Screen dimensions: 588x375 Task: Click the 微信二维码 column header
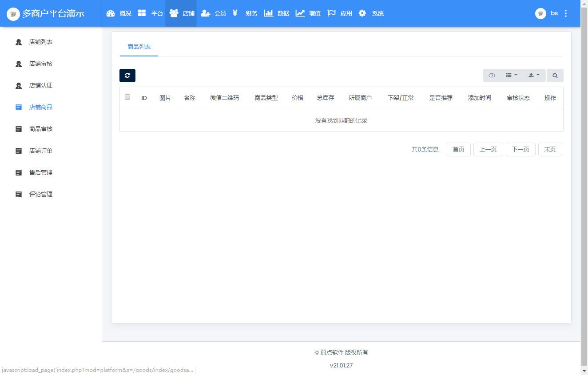pos(224,98)
